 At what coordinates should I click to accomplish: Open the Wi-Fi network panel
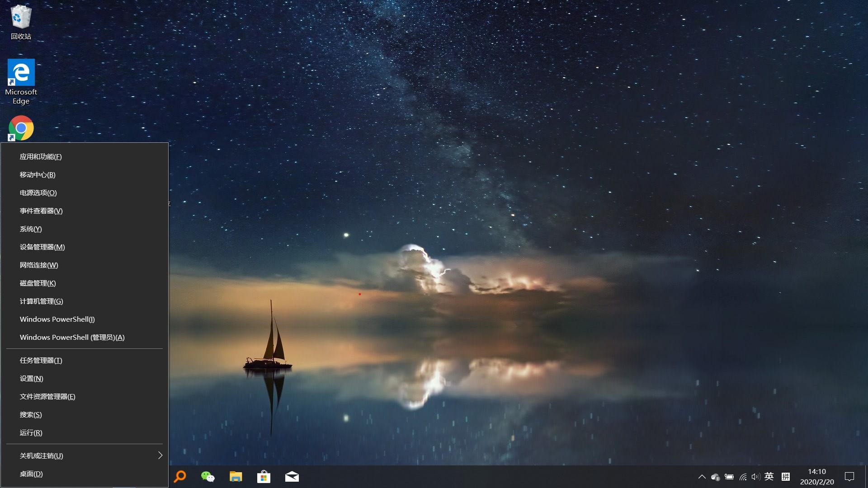point(743,476)
